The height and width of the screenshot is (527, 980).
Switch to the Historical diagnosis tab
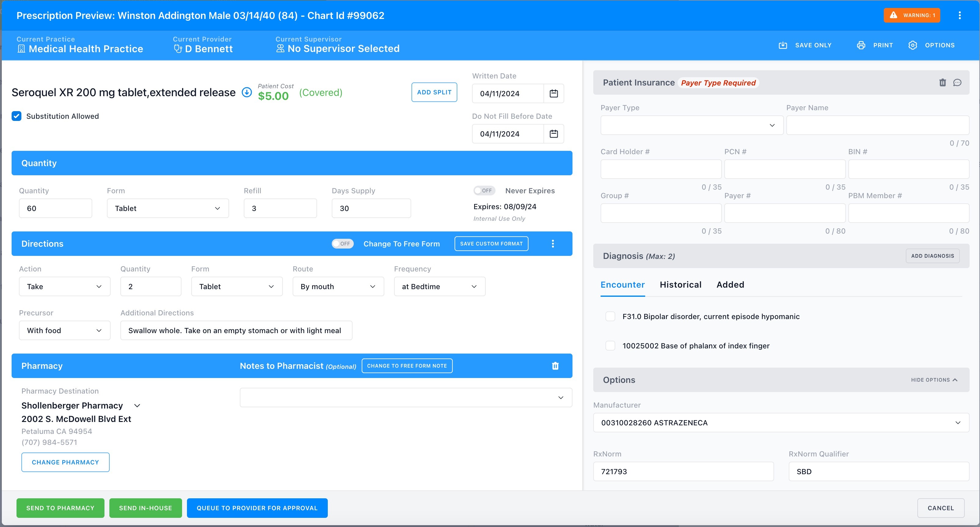coord(680,284)
